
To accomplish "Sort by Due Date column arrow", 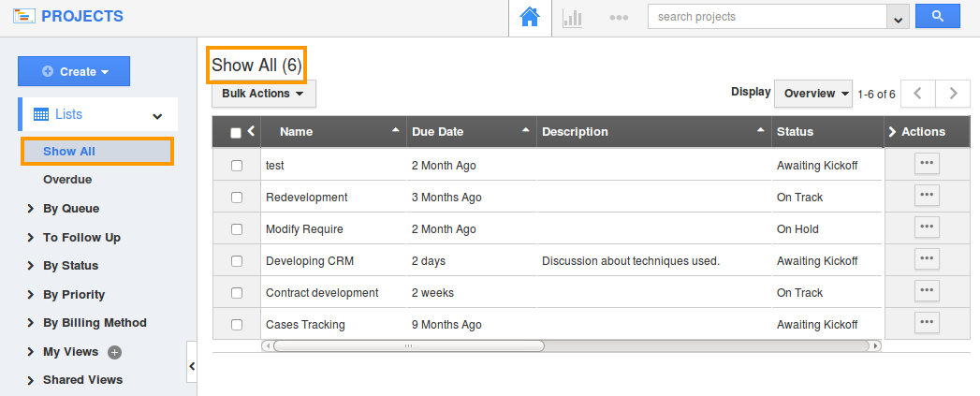I will 526,129.
